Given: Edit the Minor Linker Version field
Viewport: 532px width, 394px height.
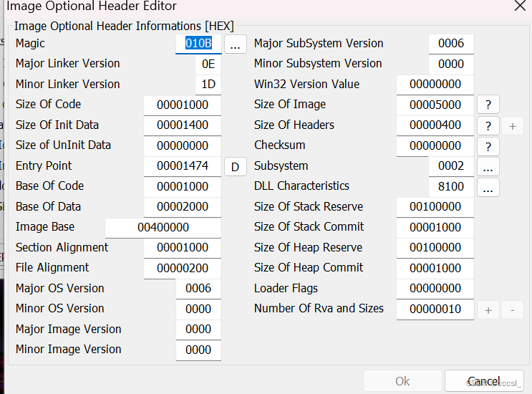Looking at the screenshot, I should [208, 85].
